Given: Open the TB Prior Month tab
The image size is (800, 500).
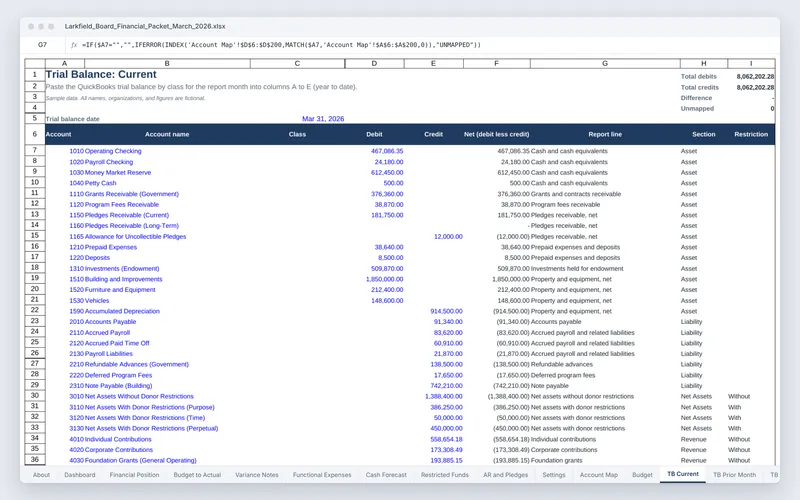Looking at the screenshot, I should 734,474.
